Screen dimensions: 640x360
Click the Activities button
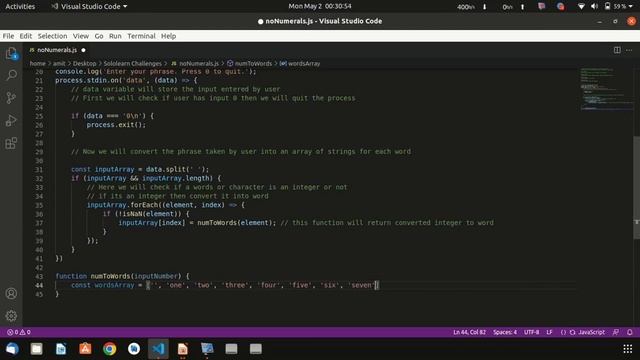pyautogui.click(x=20, y=7)
